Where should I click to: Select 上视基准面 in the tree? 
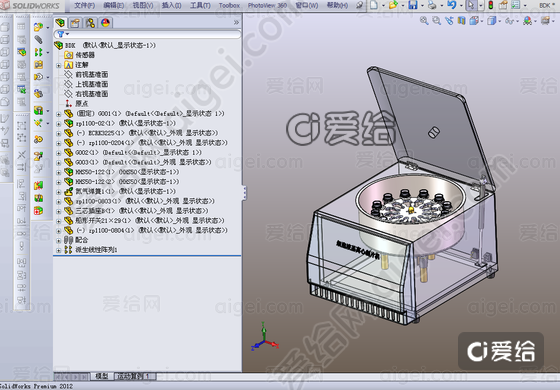pyautogui.click(x=91, y=84)
